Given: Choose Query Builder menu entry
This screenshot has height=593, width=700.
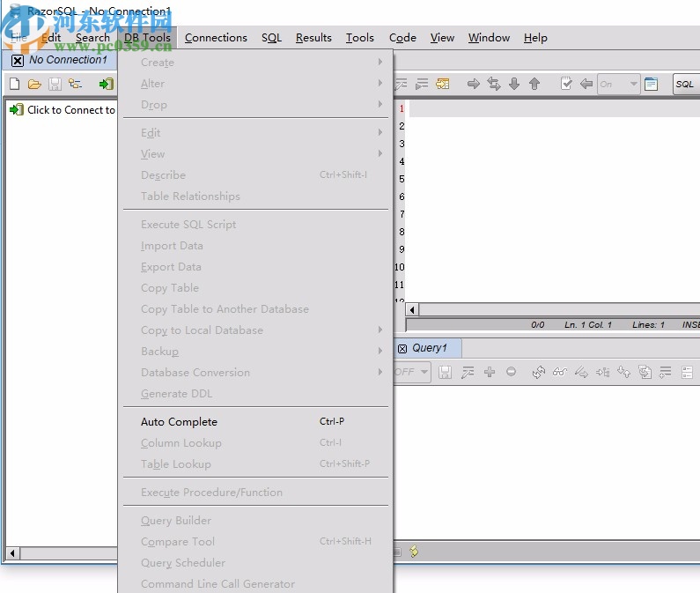Looking at the screenshot, I should pyautogui.click(x=256, y=521).
